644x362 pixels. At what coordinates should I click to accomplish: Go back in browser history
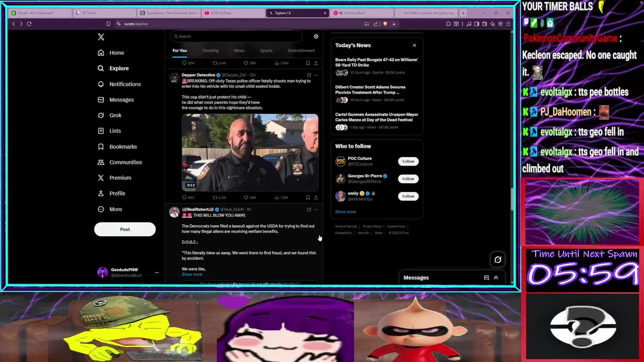[x=14, y=24]
